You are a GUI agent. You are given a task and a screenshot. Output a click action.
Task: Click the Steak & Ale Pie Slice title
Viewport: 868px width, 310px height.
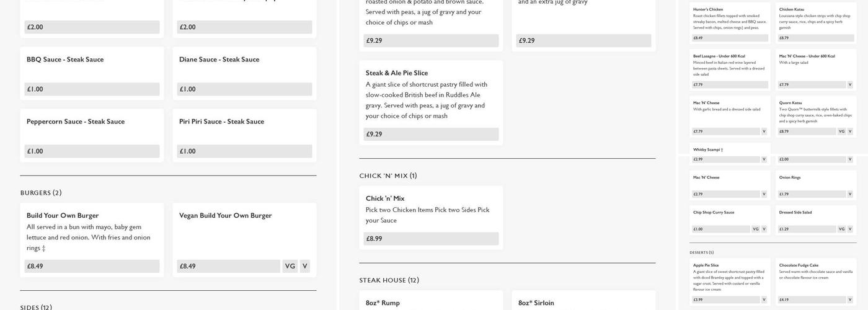[x=397, y=73]
